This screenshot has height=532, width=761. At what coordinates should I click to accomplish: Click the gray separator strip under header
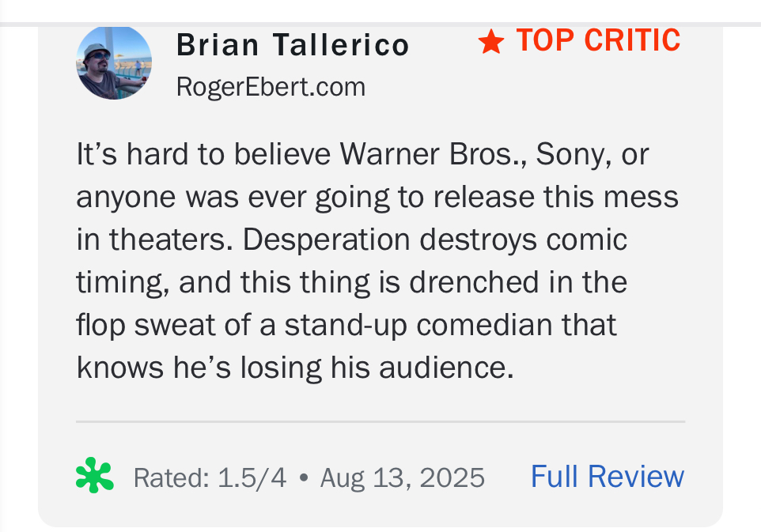coord(380,25)
